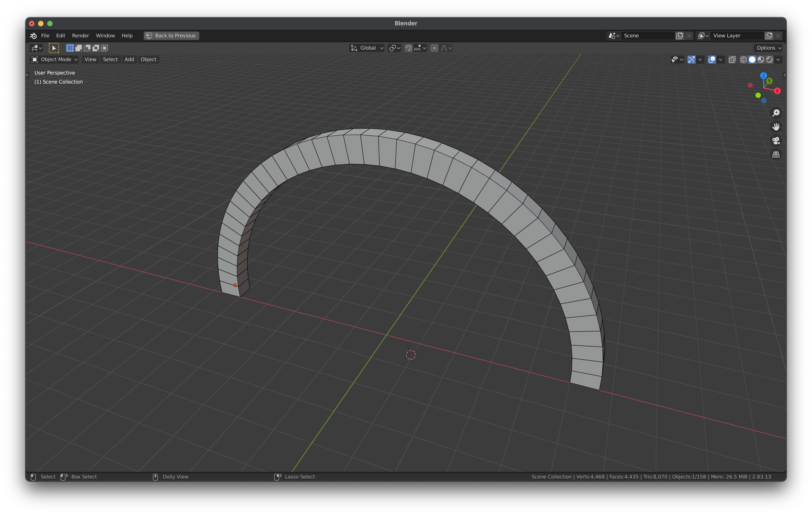Open the Object Mode dropdown
The image size is (812, 515).
tap(54, 60)
